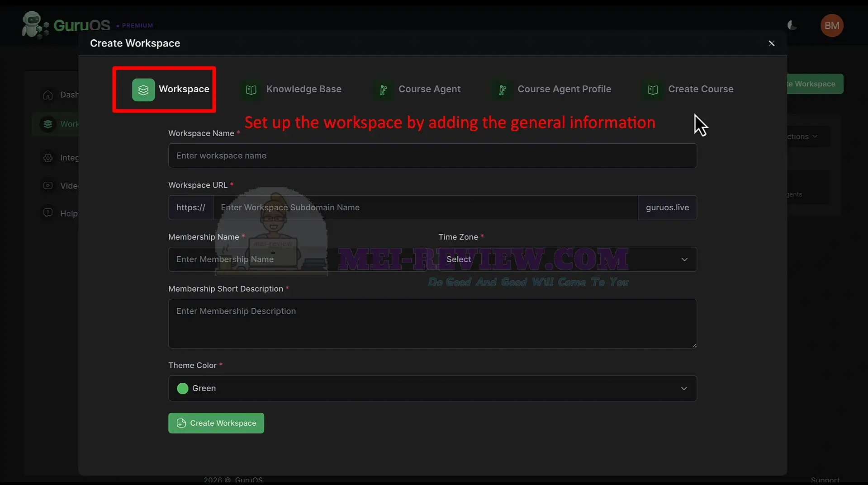Click the green Create Workspace submit button
This screenshot has width=868, height=485.
coord(216,423)
